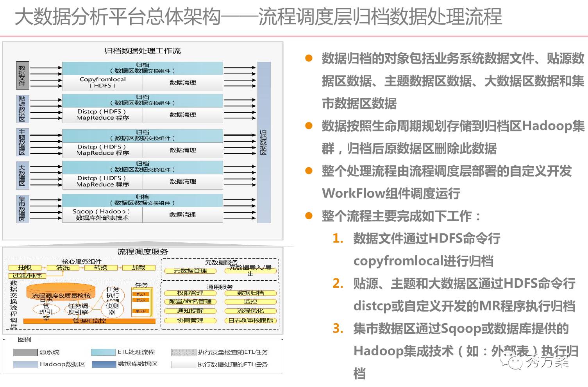Click the 协同管理 service box

190,320
